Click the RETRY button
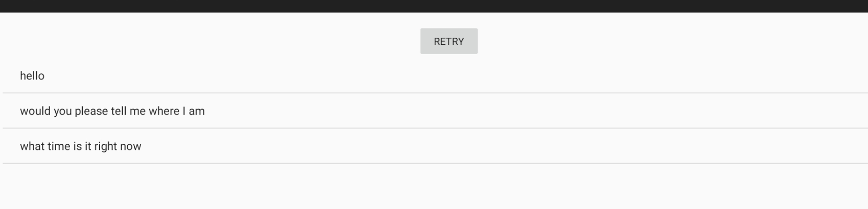This screenshot has height=209, width=868. (x=449, y=41)
